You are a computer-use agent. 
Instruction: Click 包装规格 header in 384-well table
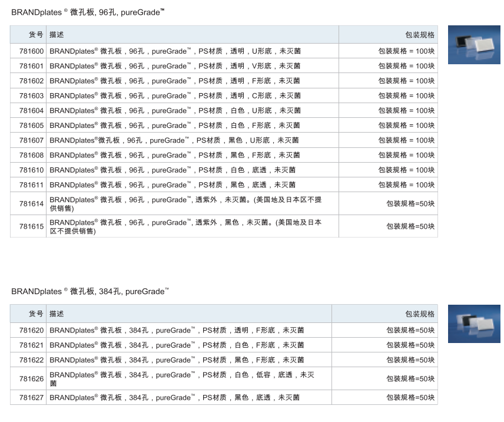click(x=420, y=314)
